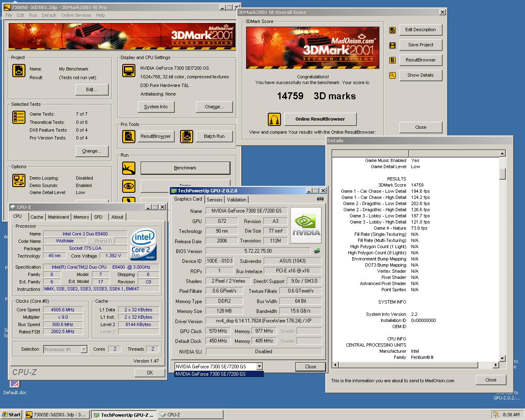Click the Benchmark button
525x420 pixels.
[185, 168]
